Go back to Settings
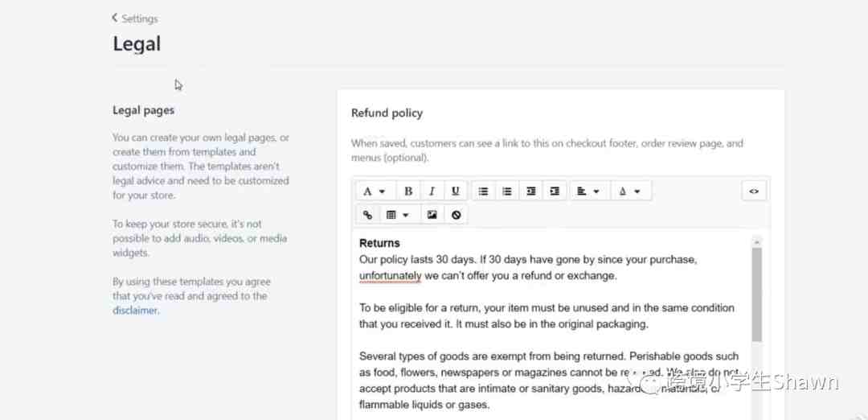Screen dimensions: 868x420 [135, 19]
